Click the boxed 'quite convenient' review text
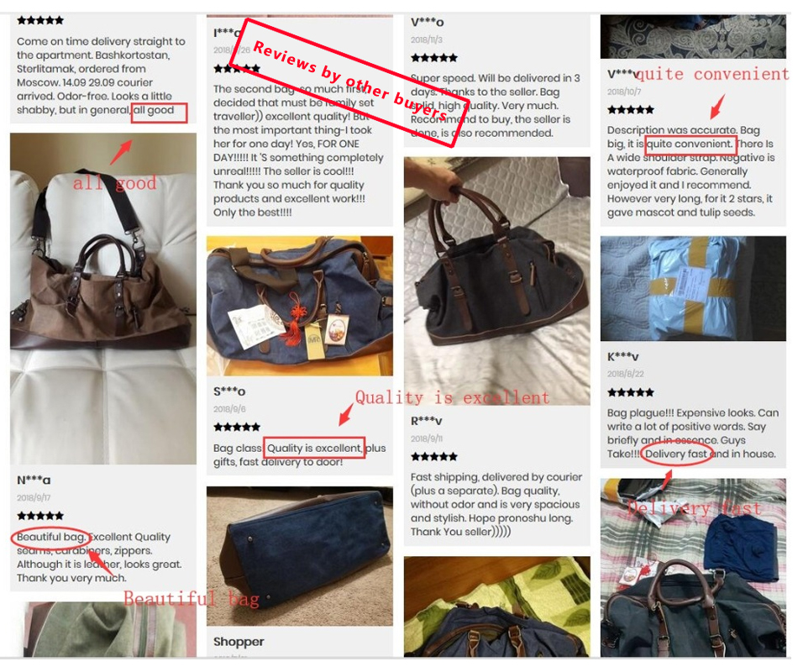Screen dimensions: 798x672 [x=690, y=144]
